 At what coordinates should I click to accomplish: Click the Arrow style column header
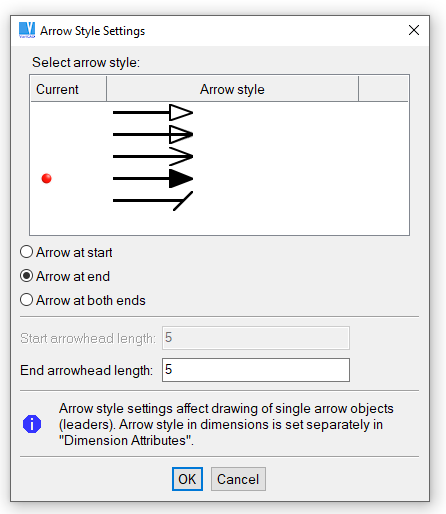click(x=232, y=89)
